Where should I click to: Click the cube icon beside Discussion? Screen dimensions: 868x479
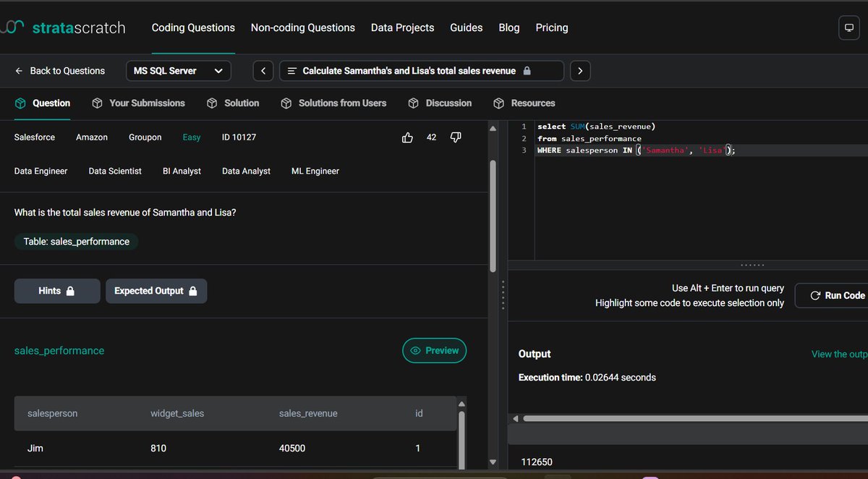point(414,103)
